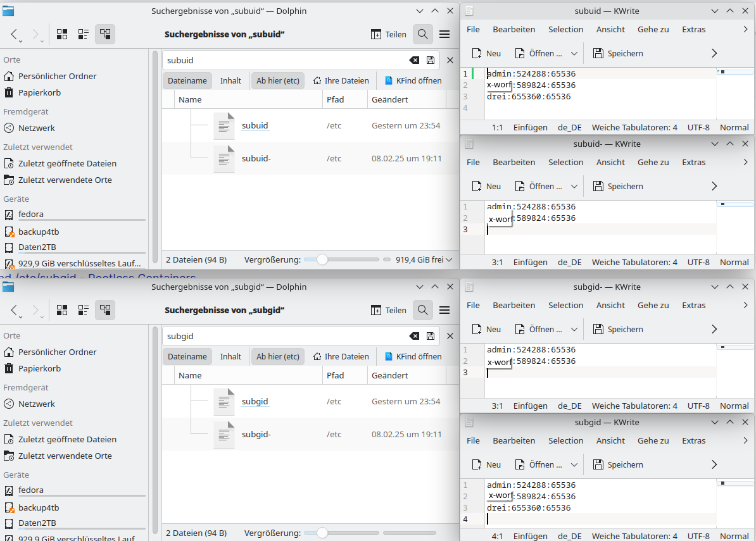Toggle search button in subuid Dolphin toolbar
The width and height of the screenshot is (756, 541).
click(x=423, y=34)
